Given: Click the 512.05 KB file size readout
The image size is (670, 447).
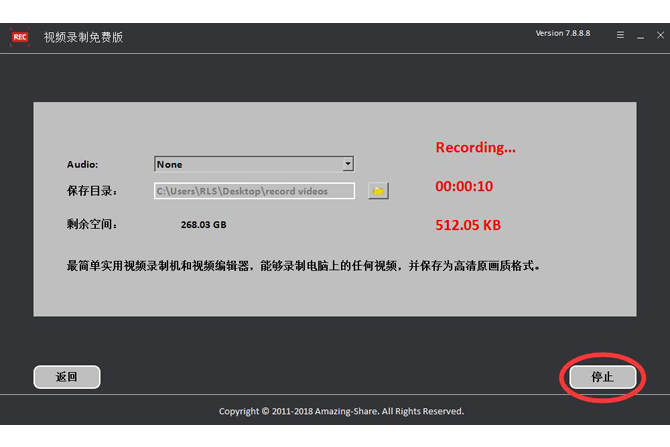Looking at the screenshot, I should [x=468, y=225].
